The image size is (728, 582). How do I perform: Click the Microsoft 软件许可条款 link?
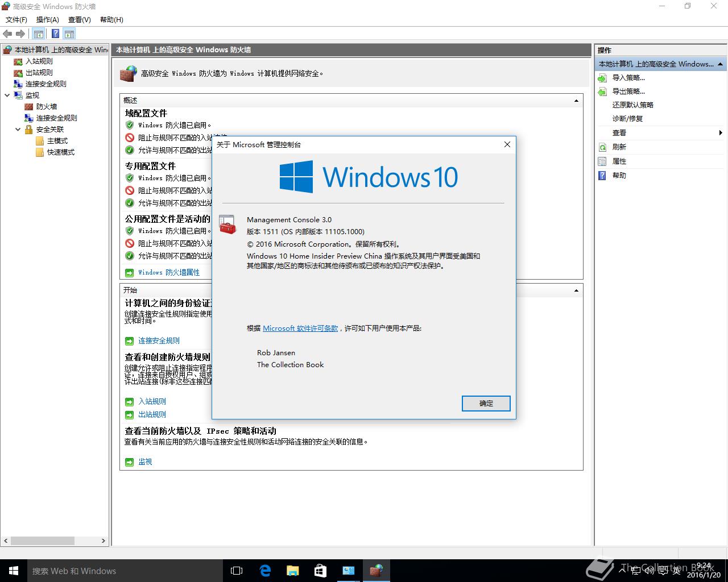[300, 329]
